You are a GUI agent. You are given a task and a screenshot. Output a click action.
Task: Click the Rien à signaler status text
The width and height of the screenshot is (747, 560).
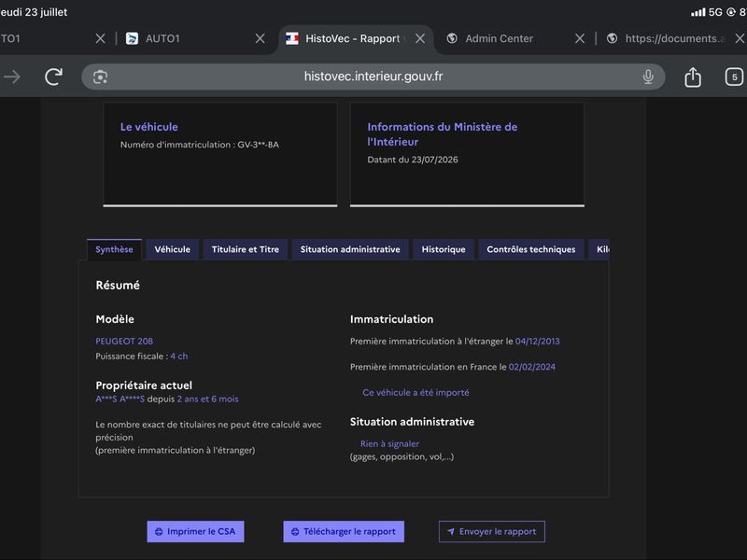point(389,444)
